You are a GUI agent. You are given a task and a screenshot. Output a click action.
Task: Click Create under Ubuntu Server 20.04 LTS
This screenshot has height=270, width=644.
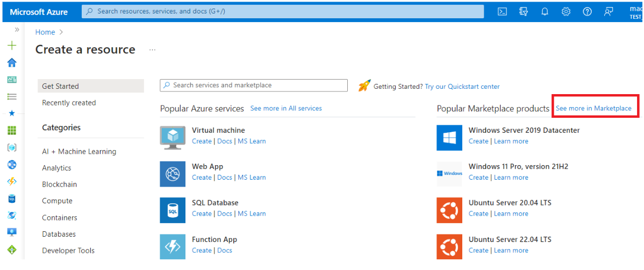tap(478, 214)
